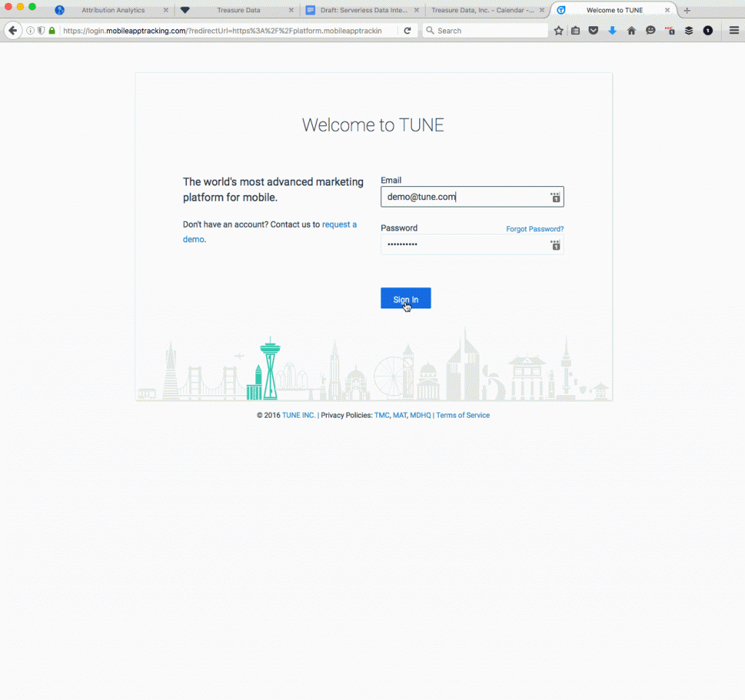This screenshot has width=745, height=700.
Task: Focus the Email input field
Action: point(472,197)
